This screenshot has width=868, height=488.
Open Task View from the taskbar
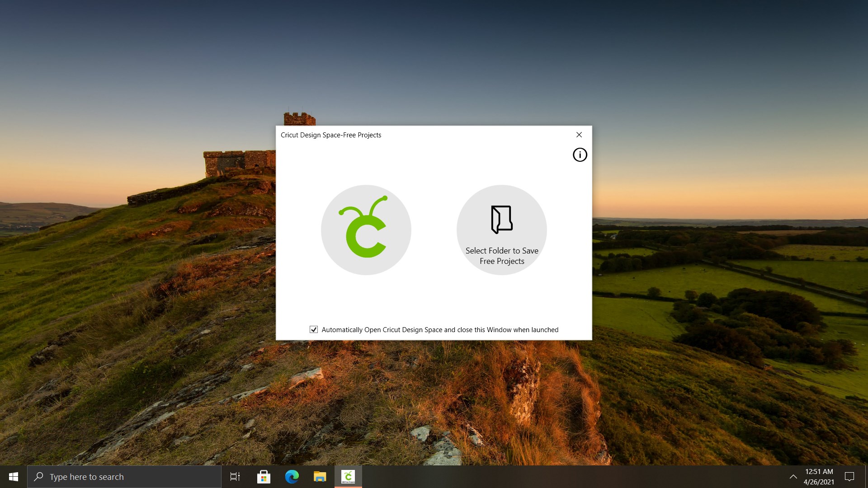(235, 477)
